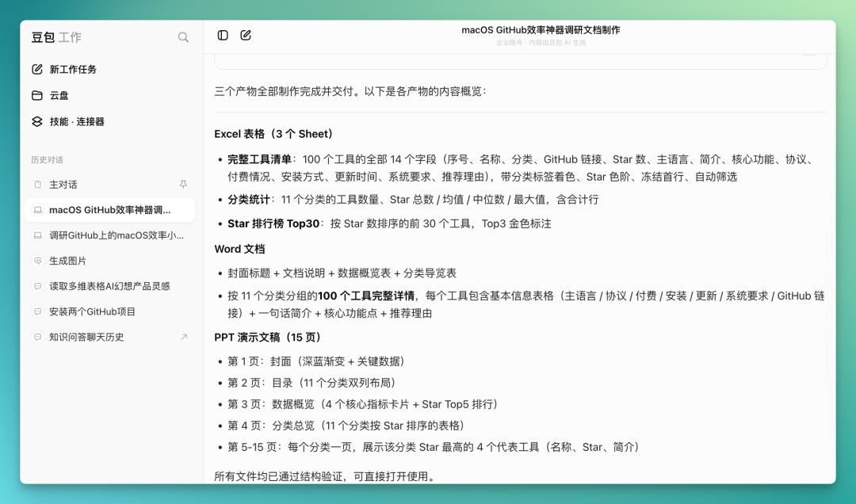Click the line 第 2 页：目录
Viewport: 856px width, 504px height.
point(311,383)
